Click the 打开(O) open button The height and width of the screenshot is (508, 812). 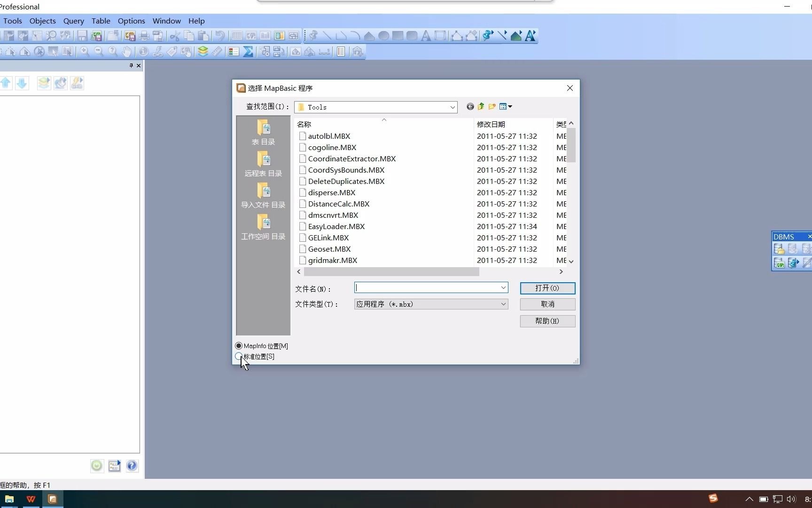547,288
